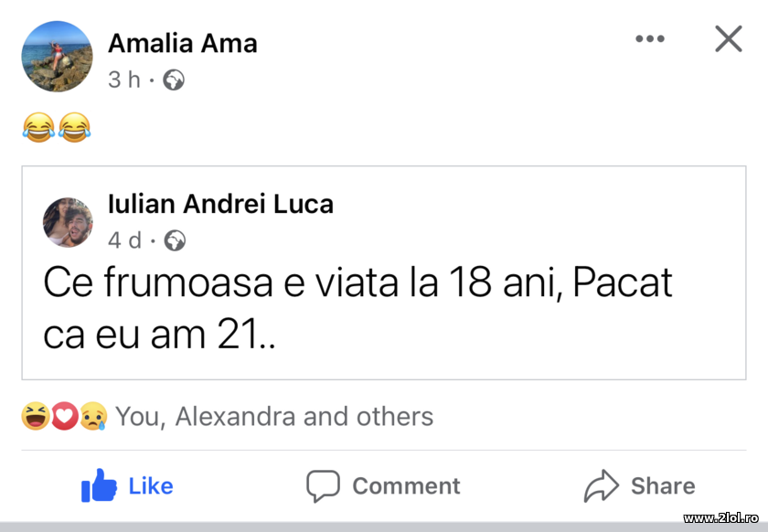Open the three-dot post options menu
This screenshot has width=768, height=532.
tap(650, 38)
